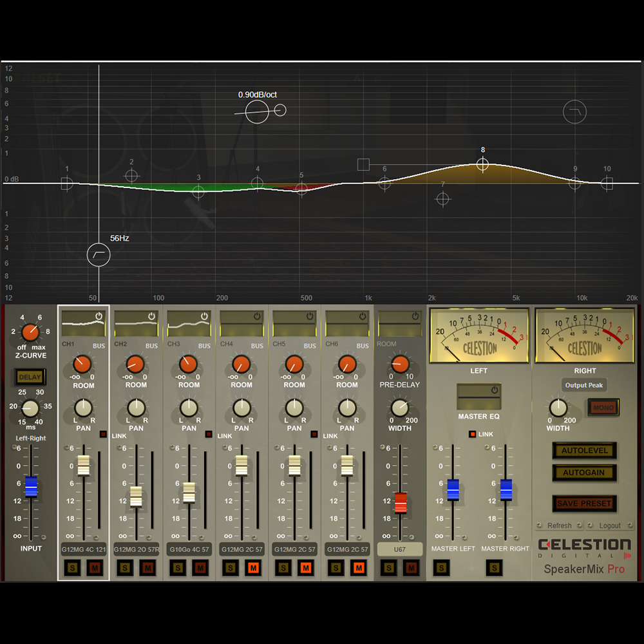Unmute CH4 with its M button
Viewport: 644px width, 644px height.
click(252, 567)
